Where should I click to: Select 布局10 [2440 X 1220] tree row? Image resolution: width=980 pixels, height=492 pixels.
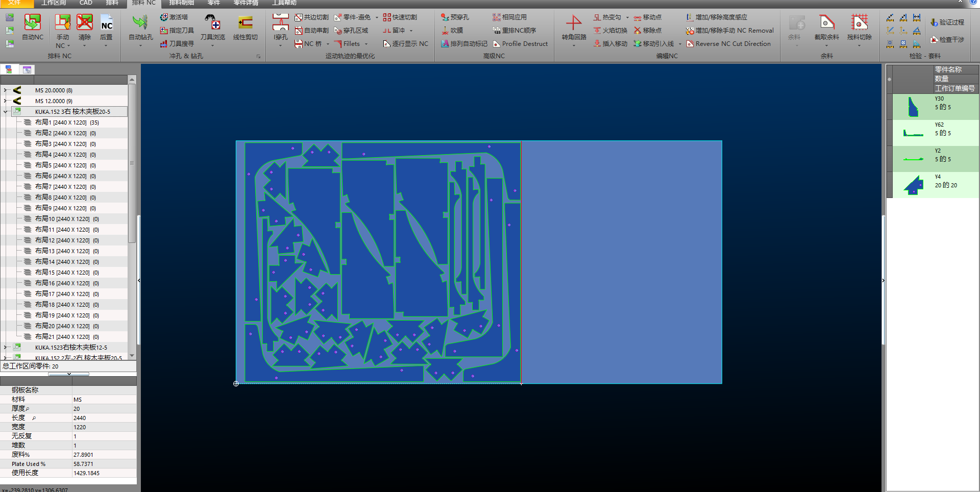pyautogui.click(x=67, y=219)
